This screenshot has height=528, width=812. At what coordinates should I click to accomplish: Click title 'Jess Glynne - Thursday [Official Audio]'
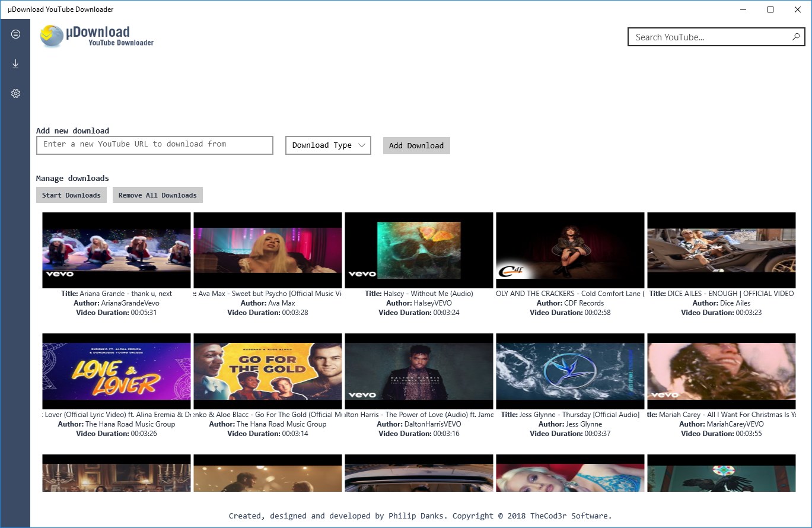[x=579, y=415]
